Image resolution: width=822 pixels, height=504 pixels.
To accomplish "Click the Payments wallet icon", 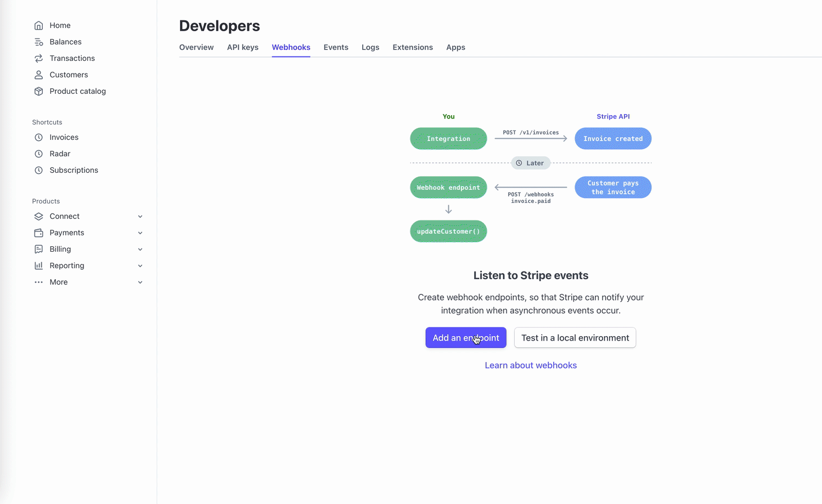I will [38, 233].
